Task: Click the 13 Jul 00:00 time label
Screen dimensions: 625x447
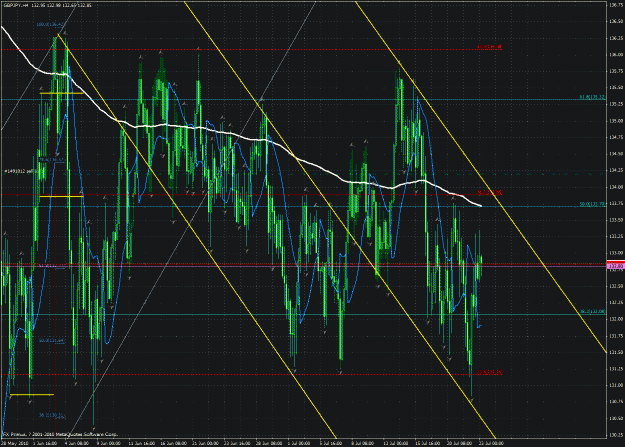Action: (396, 443)
